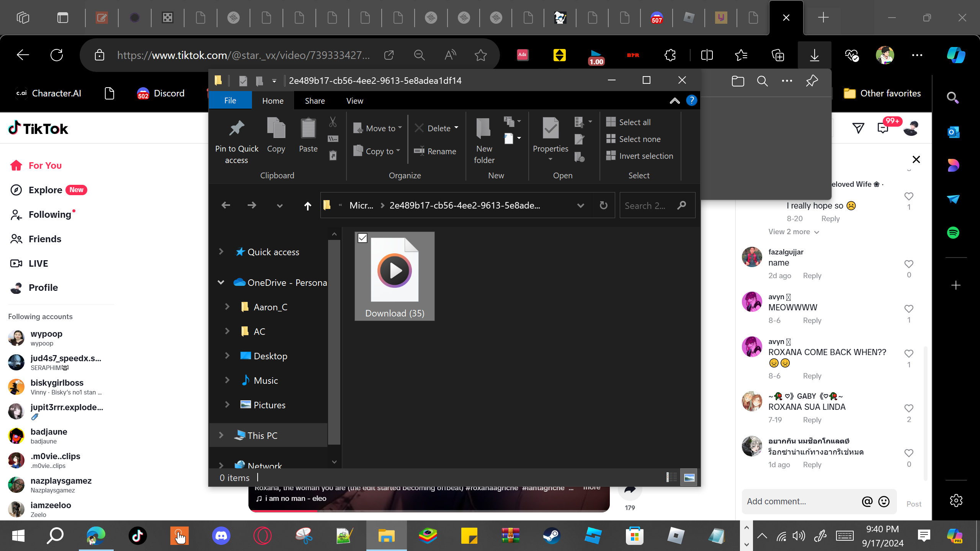Open the address bar history dropdown

click(580, 206)
